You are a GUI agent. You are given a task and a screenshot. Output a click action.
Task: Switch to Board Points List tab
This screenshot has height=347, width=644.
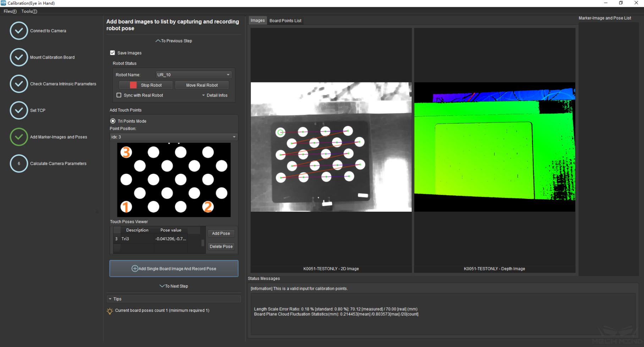(x=285, y=21)
